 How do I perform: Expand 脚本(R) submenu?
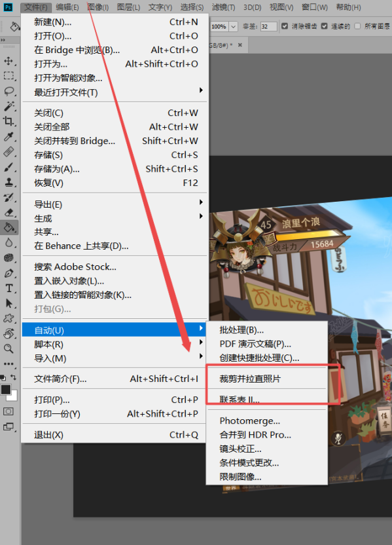pos(201,343)
